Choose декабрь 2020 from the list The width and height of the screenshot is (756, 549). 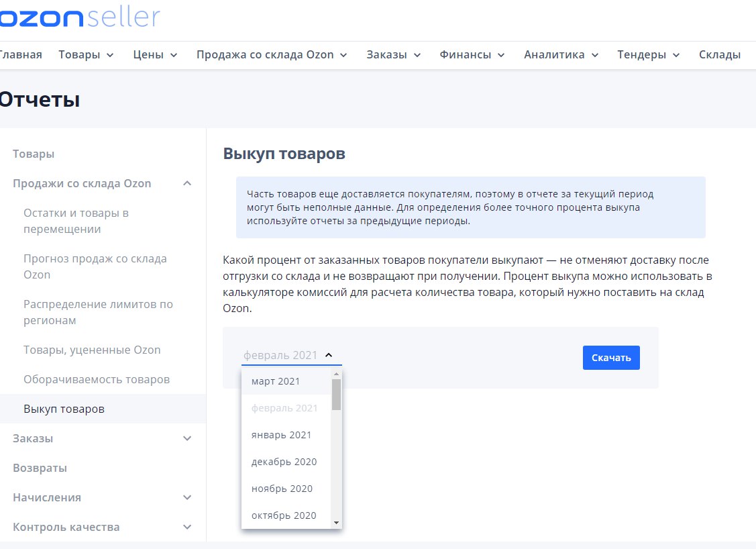286,462
